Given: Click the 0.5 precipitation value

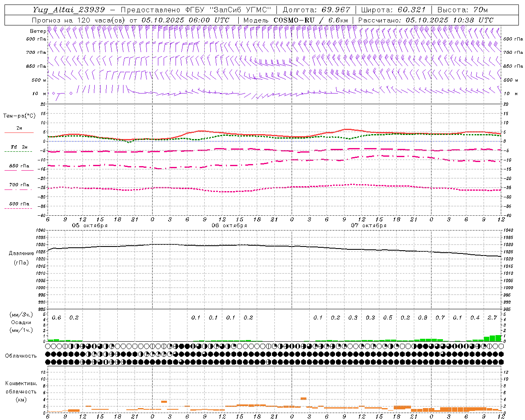Looking at the screenshot, I should click(x=388, y=318).
